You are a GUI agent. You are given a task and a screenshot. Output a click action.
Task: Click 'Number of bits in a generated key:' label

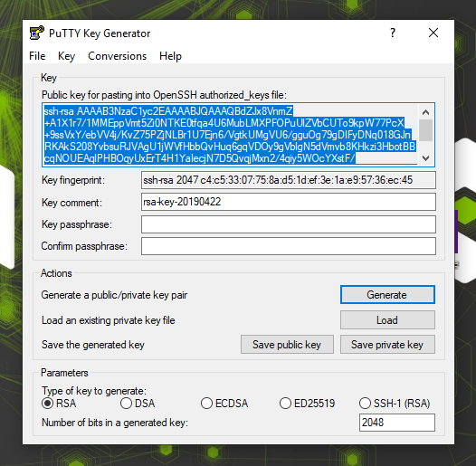(x=115, y=423)
